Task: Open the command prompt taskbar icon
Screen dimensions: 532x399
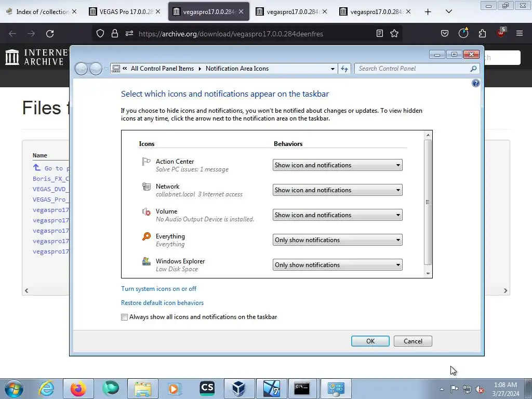Action: pyautogui.click(x=302, y=389)
